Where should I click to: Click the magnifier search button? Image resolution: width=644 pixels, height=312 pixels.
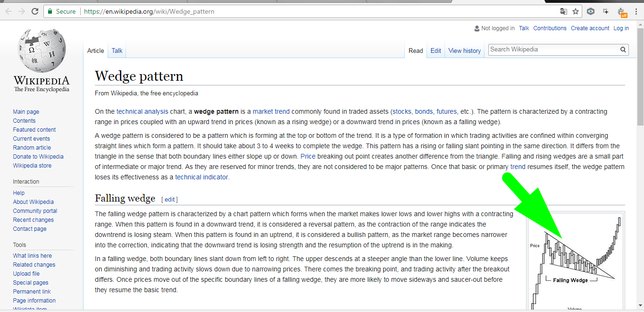coord(623,50)
